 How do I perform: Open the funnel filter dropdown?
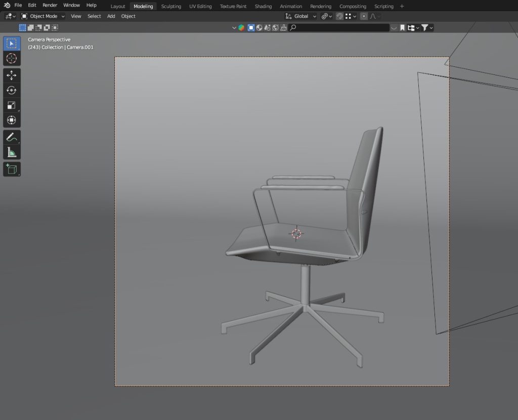pos(427,28)
